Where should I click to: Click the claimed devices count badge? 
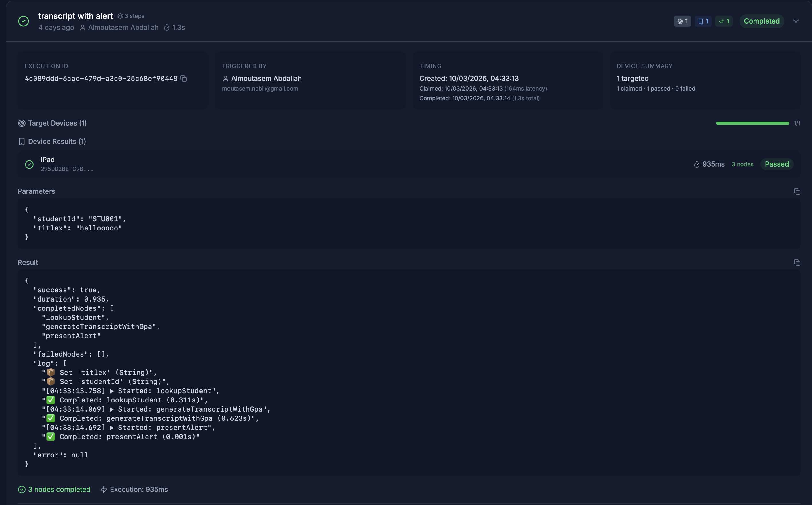coord(703,21)
